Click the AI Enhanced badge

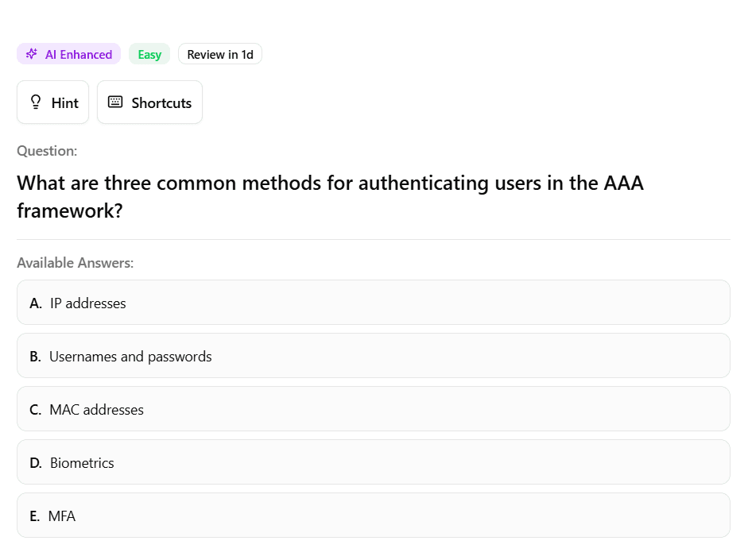(x=68, y=53)
